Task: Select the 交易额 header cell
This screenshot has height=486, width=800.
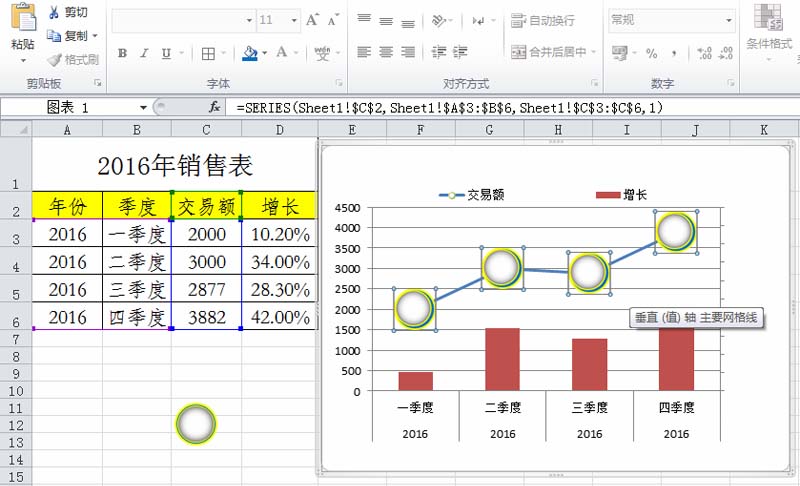Action: tap(206, 206)
